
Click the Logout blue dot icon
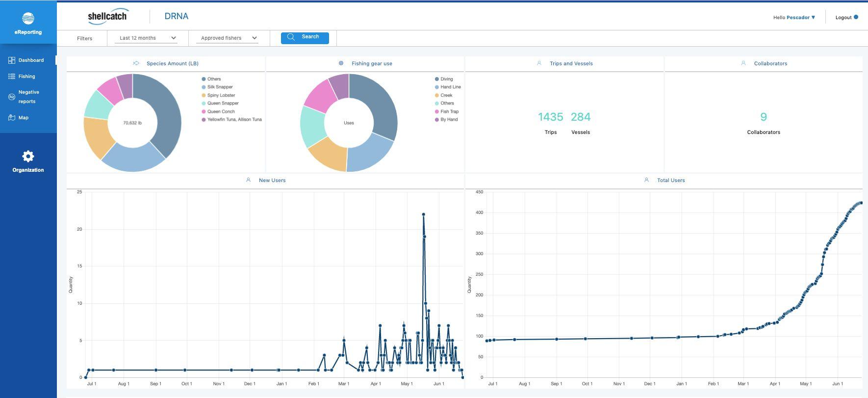(x=856, y=17)
